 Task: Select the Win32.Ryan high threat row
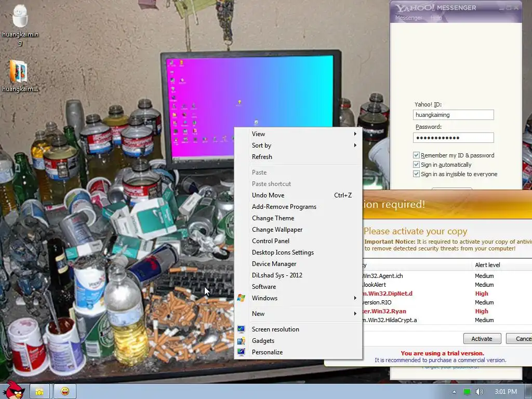click(x=447, y=311)
